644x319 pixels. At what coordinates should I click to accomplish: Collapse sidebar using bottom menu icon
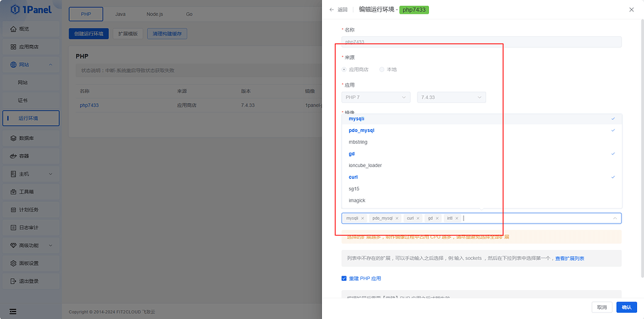click(x=13, y=311)
